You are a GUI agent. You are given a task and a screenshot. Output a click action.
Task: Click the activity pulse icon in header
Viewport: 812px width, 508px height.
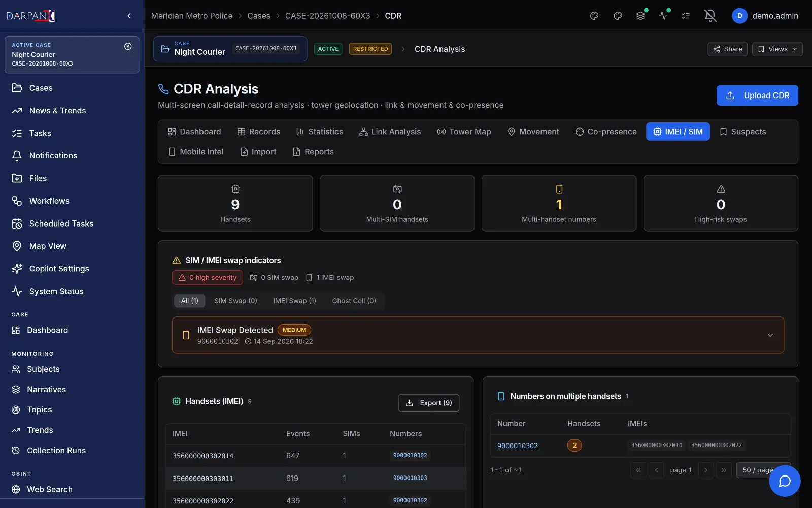[x=663, y=16]
